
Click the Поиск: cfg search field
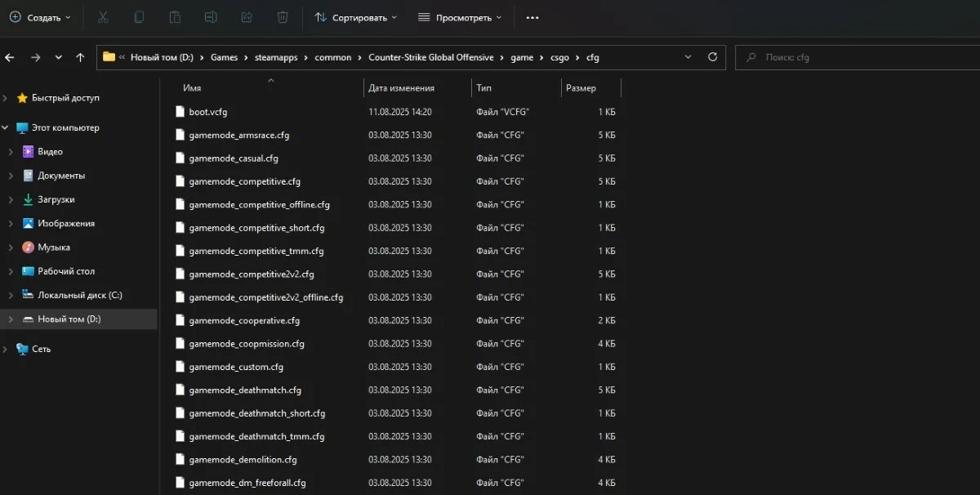point(857,57)
